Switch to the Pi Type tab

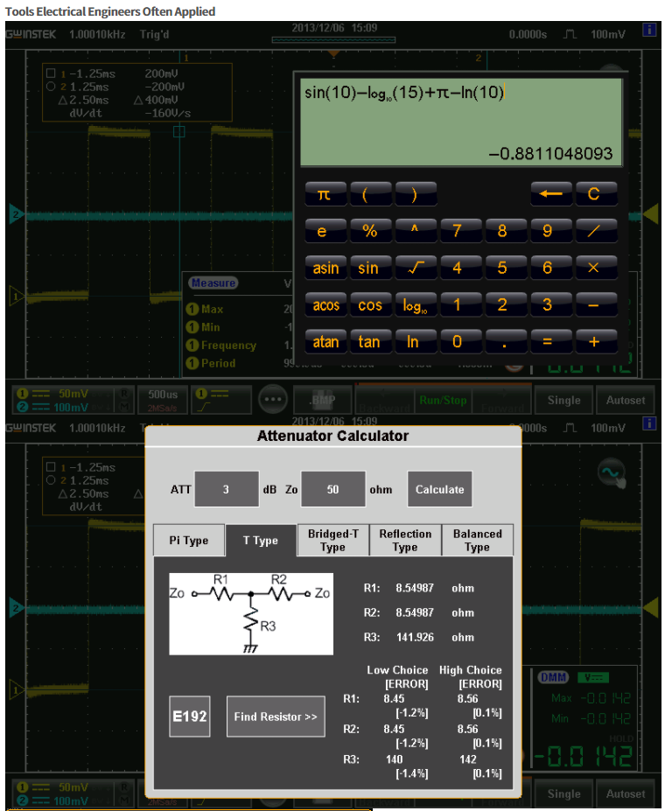pos(188,541)
